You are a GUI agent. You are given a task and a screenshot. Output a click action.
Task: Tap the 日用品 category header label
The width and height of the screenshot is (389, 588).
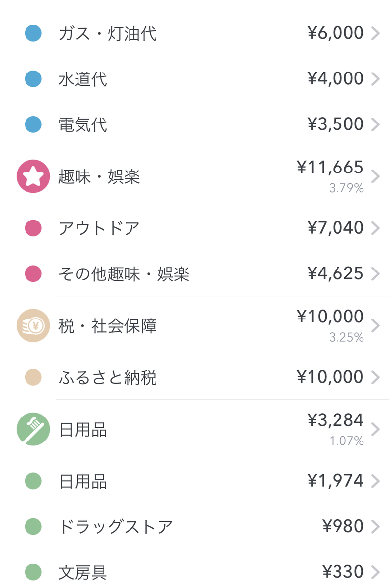click(x=83, y=430)
